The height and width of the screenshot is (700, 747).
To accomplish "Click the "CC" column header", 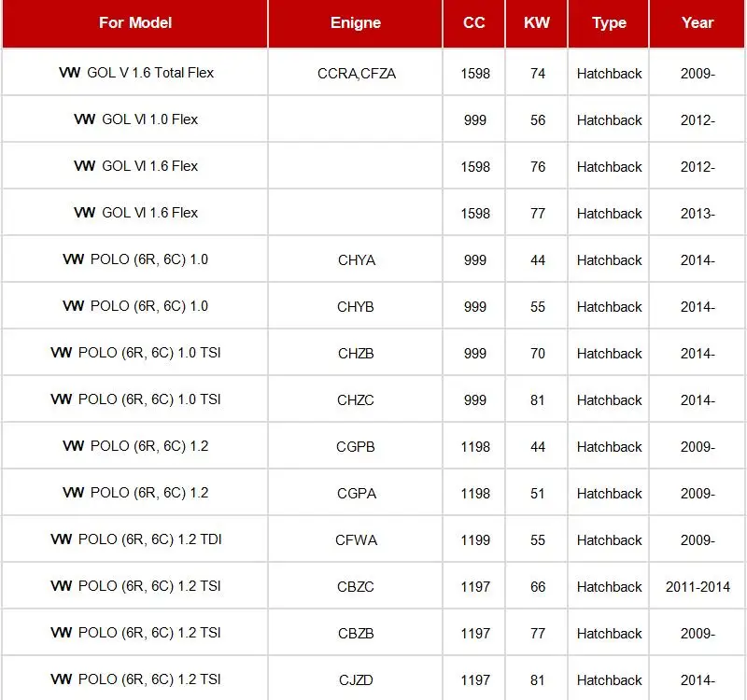I will point(474,22).
